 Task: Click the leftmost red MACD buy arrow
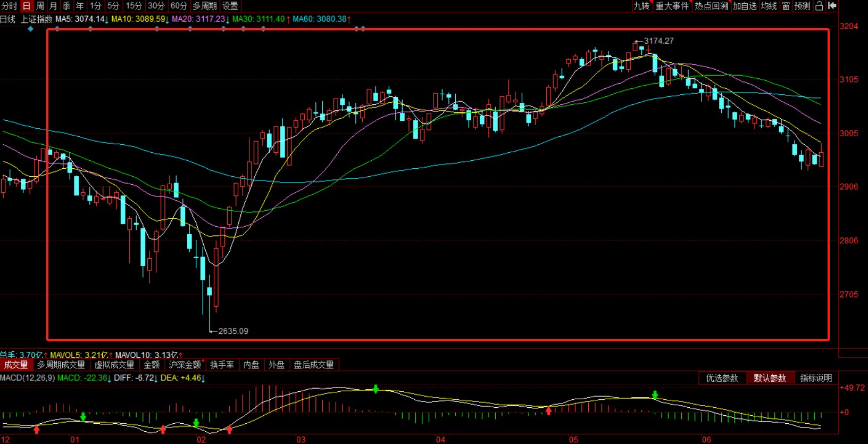click(37, 429)
